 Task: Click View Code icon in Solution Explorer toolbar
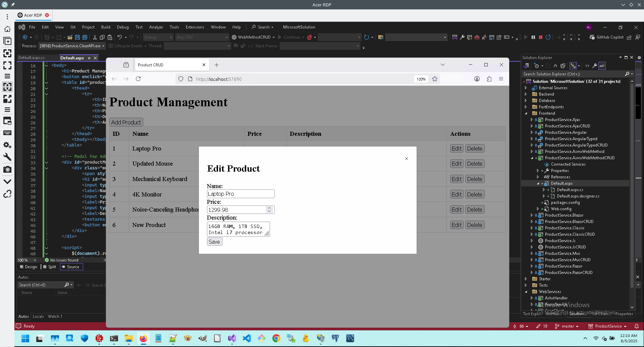pyautogui.click(x=587, y=66)
